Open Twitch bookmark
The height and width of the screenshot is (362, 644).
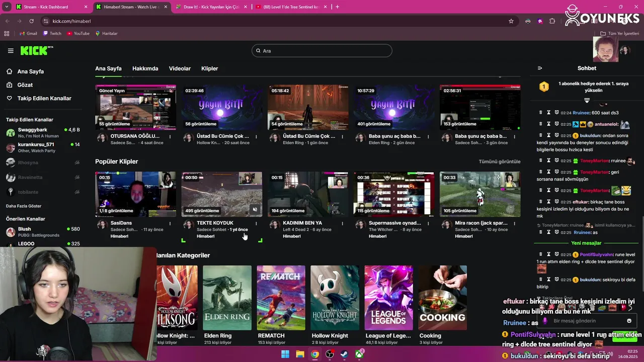point(52,34)
